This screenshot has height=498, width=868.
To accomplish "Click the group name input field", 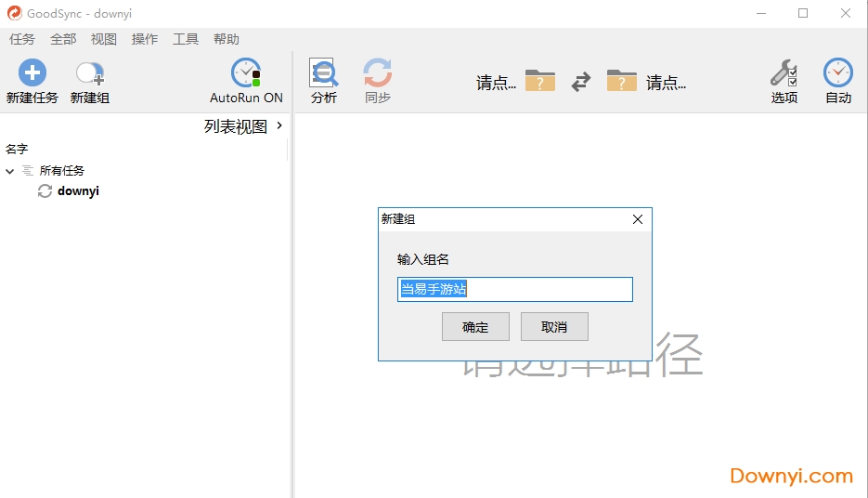I will [x=515, y=289].
